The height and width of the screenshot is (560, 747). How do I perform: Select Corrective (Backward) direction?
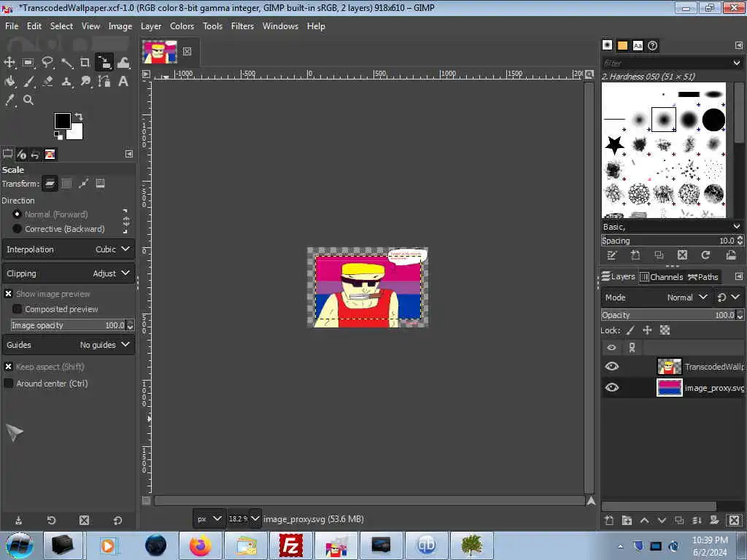(18, 229)
